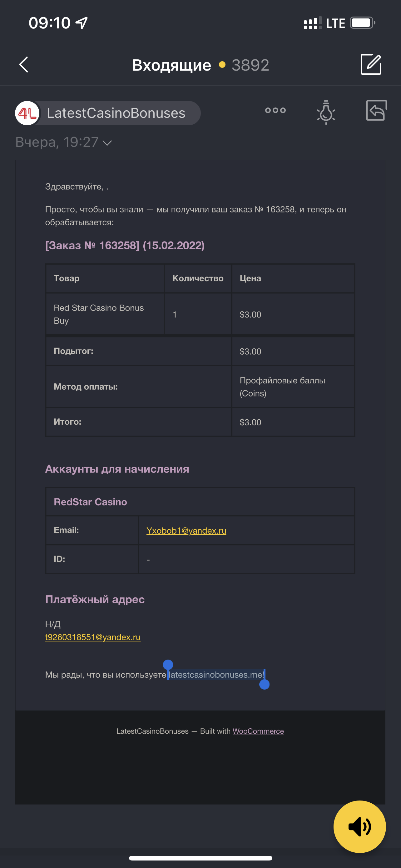Tap the end text selection handle
Viewport: 401px width, 868px height.
(264, 684)
